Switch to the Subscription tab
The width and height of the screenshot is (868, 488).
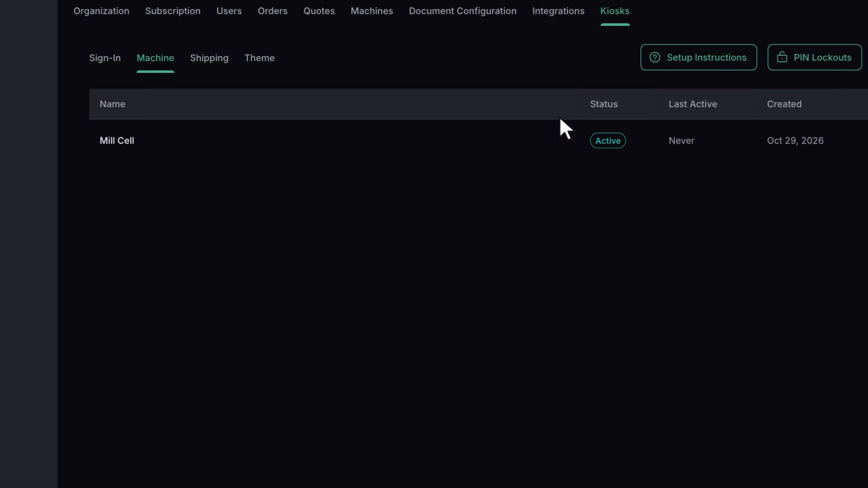(173, 11)
